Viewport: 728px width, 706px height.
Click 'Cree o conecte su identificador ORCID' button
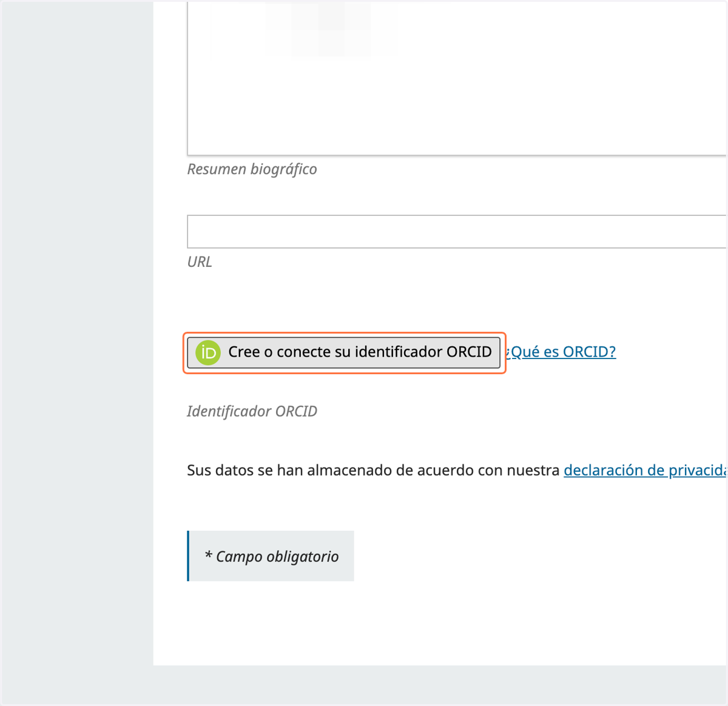[x=343, y=352]
